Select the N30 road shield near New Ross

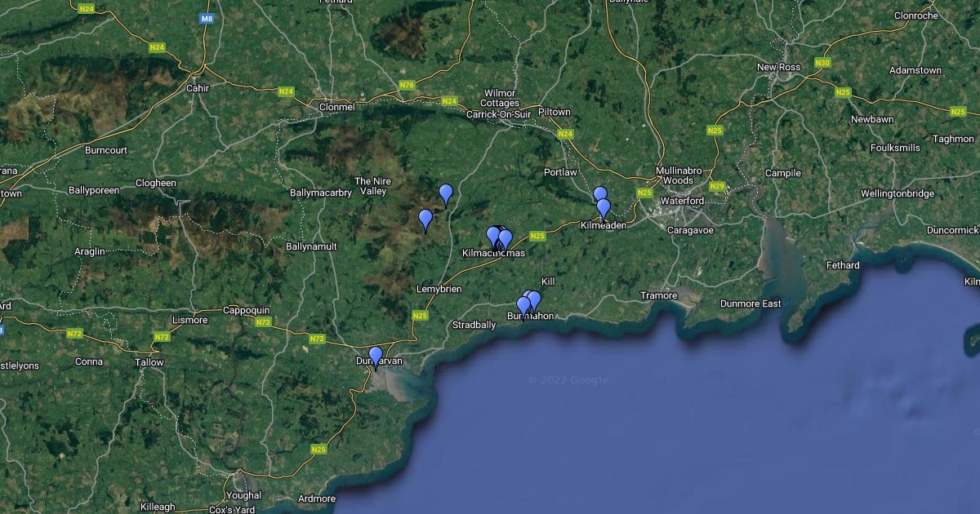pyautogui.click(x=823, y=63)
